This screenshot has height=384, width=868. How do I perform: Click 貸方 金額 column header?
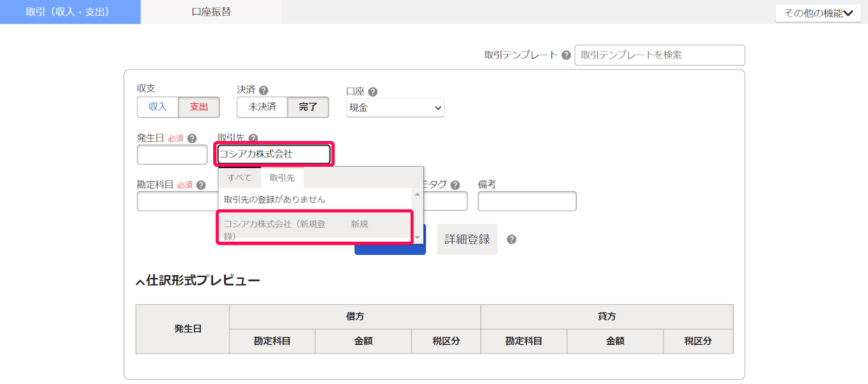click(x=615, y=341)
